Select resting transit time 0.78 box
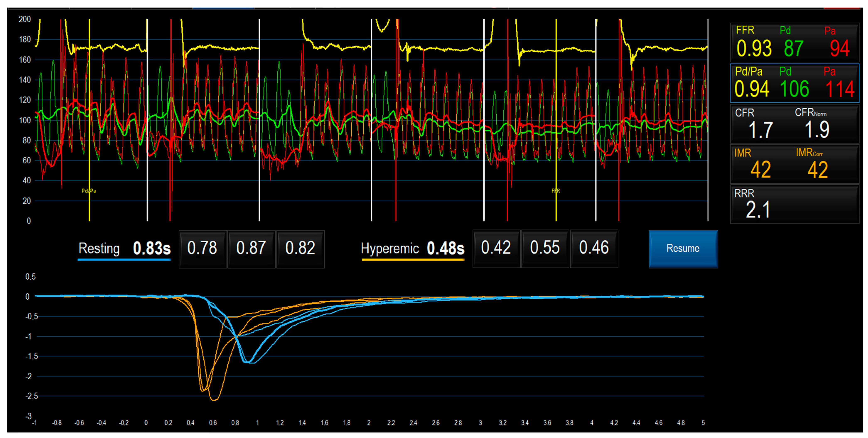The height and width of the screenshot is (438, 868). (x=203, y=249)
